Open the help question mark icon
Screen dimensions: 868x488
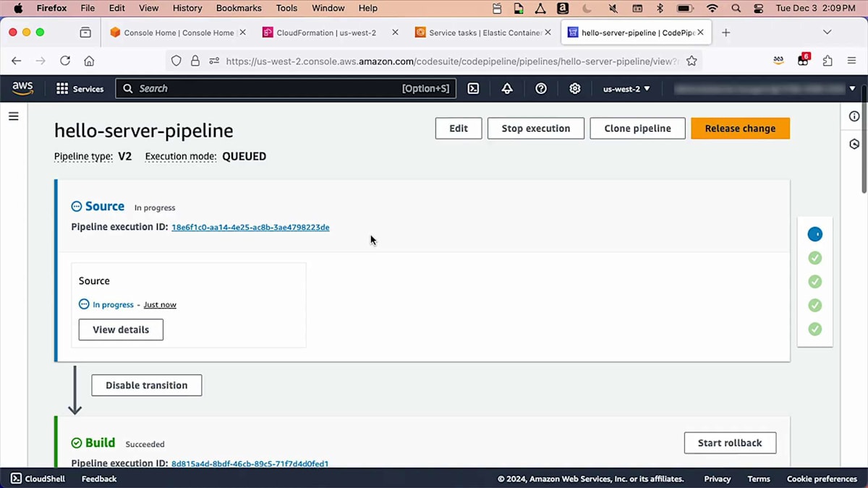coord(541,88)
